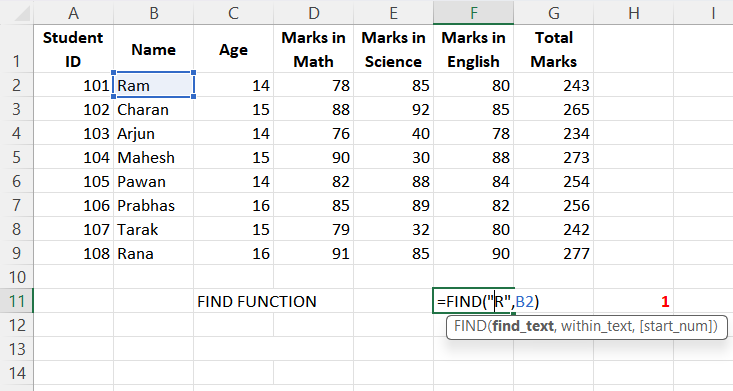Click total marks value 242
This screenshot has width=733, height=391.
tap(553, 229)
